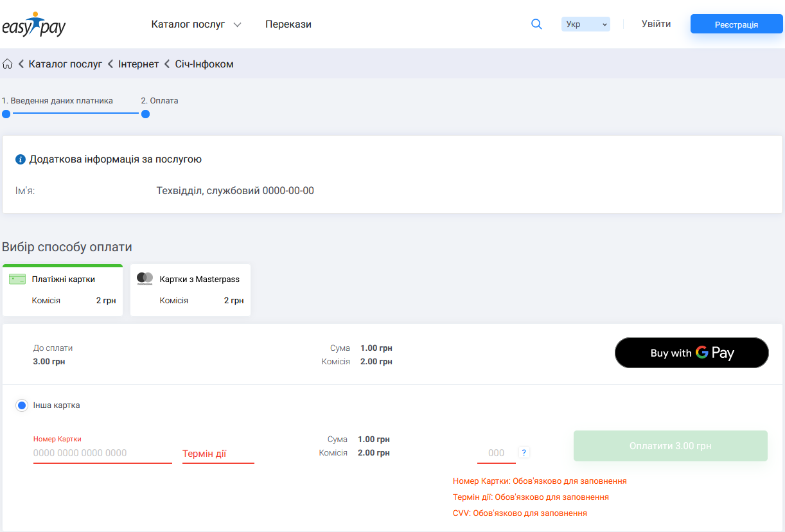Select the Платіжні картки payment tab

click(x=62, y=290)
